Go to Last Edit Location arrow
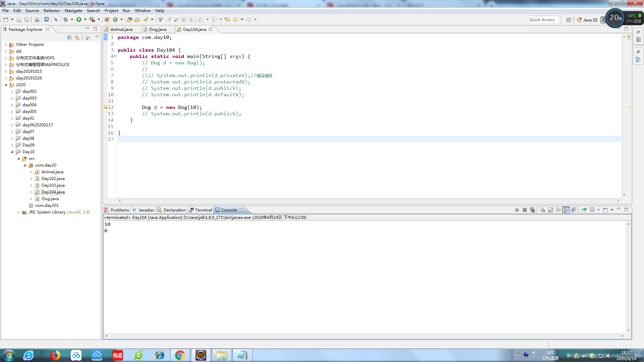 pyautogui.click(x=227, y=19)
